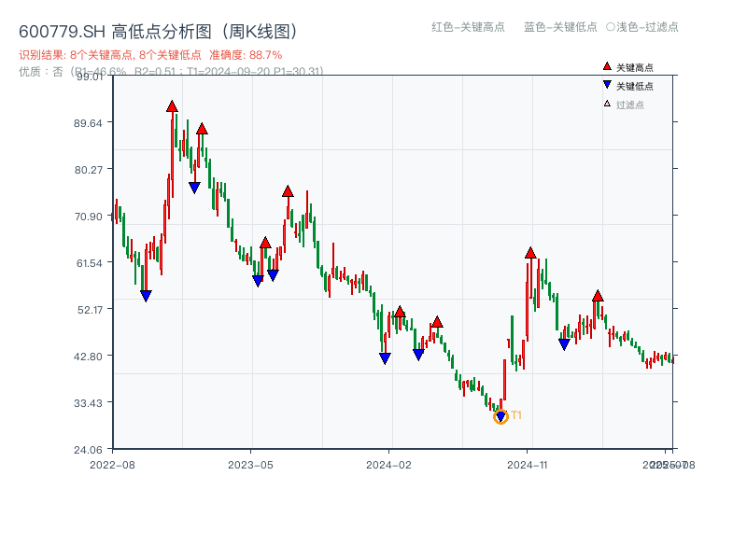
Task: Click the red triangle marker at the 2025 peak near 55
Action: (598, 296)
